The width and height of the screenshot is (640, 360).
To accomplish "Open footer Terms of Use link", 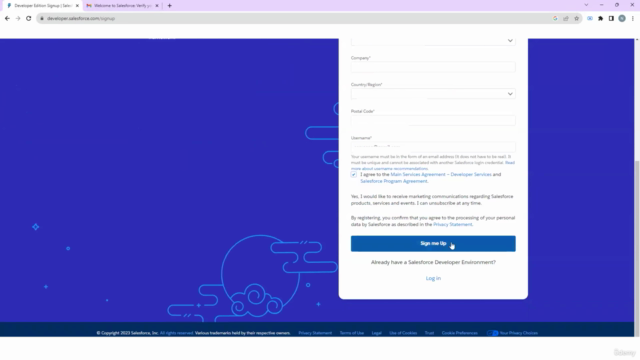I will tap(352, 333).
